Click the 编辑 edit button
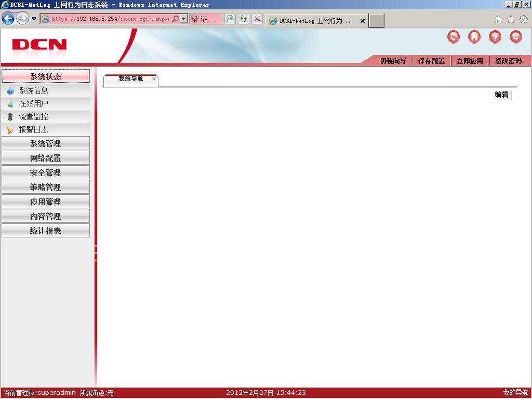Screen dimensions: 532x399 [x=501, y=95]
